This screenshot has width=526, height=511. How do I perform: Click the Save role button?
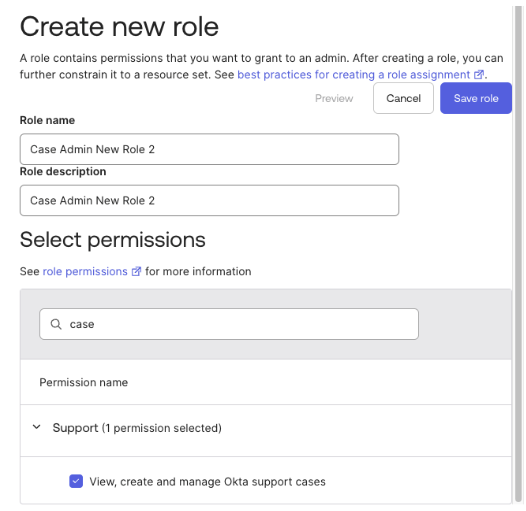tap(476, 98)
